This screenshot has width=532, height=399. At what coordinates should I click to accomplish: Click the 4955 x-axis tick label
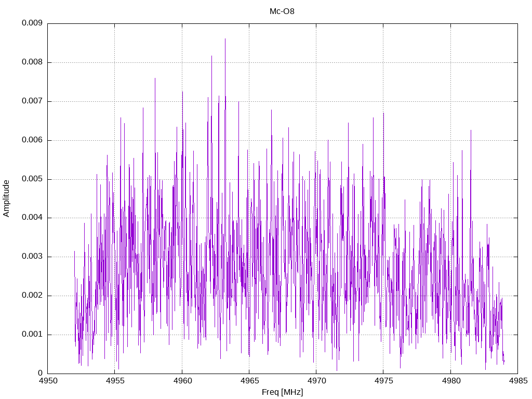pos(115,381)
